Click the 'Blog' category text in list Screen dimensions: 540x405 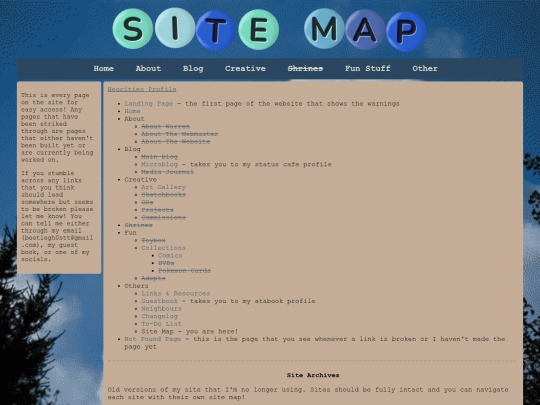click(132, 149)
